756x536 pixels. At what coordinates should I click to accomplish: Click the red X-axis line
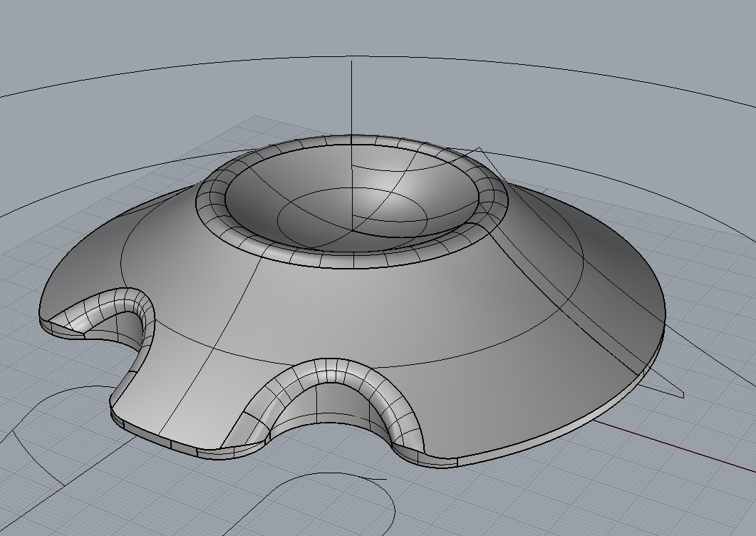675,445
